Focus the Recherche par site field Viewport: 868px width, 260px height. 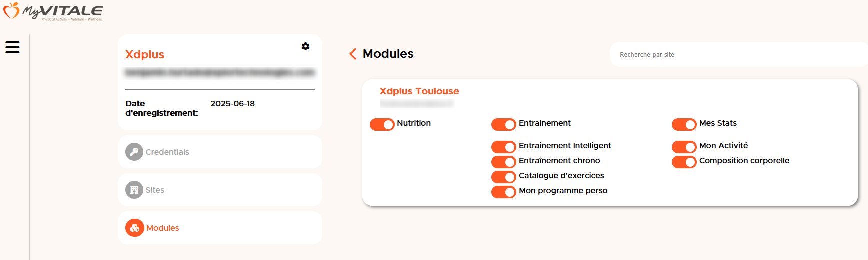point(739,54)
